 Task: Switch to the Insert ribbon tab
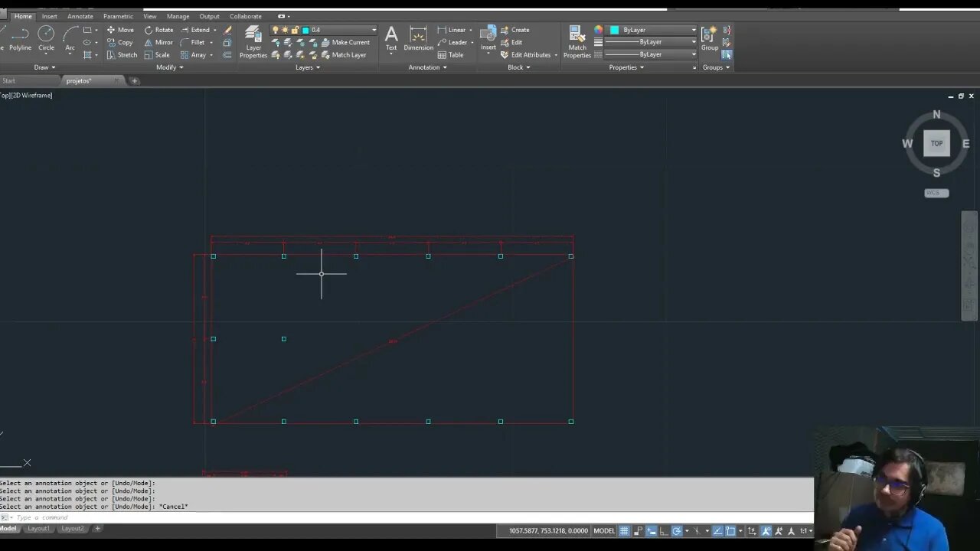click(x=49, y=16)
